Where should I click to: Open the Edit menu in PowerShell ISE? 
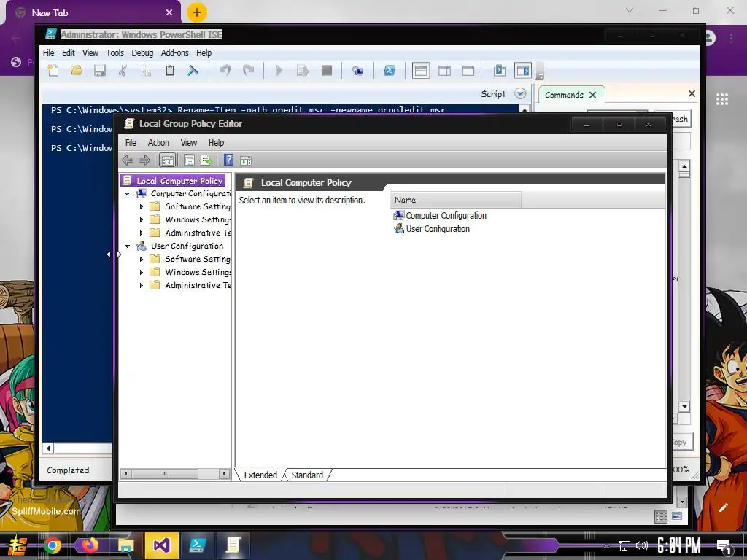pos(68,52)
